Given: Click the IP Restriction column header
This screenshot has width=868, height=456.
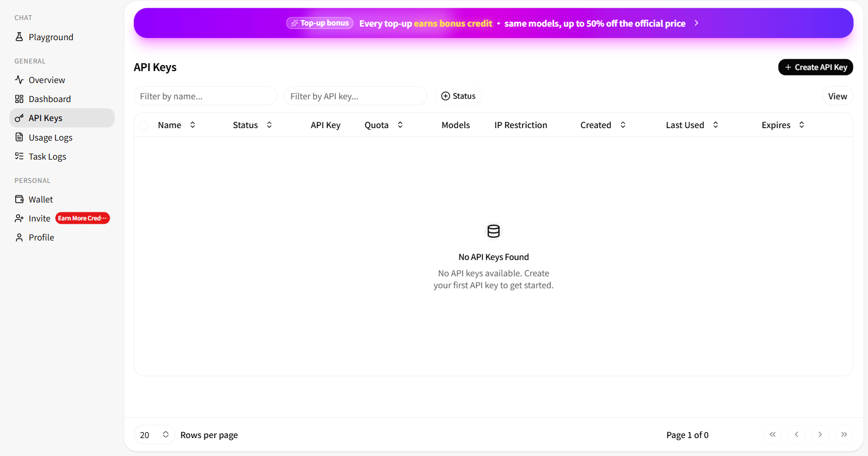Looking at the screenshot, I should [521, 125].
